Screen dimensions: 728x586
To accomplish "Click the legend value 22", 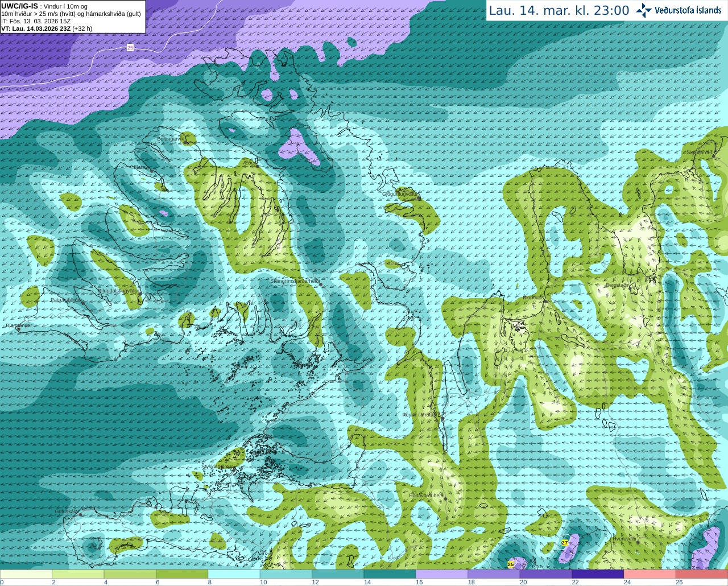I will tap(575, 582).
